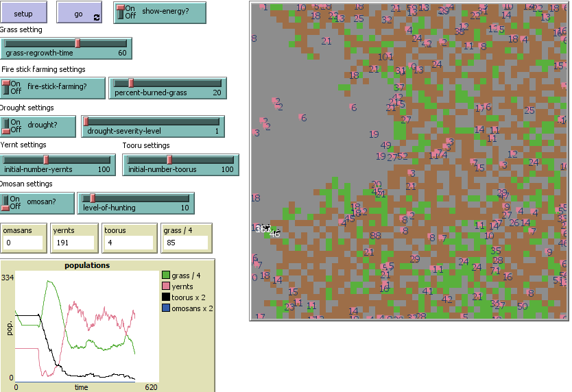Click the grass / 4 monitor value
The height and width of the screenshot is (392, 572).
coord(186,243)
